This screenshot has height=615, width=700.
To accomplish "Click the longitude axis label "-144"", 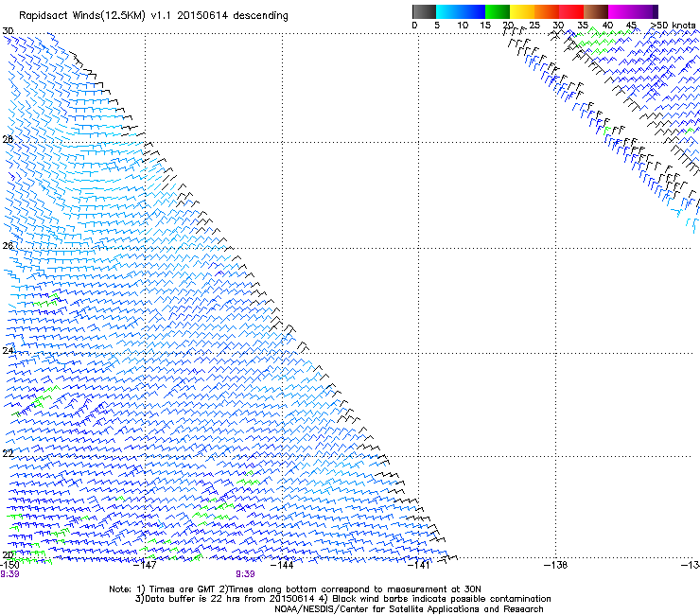I will 282,565.
